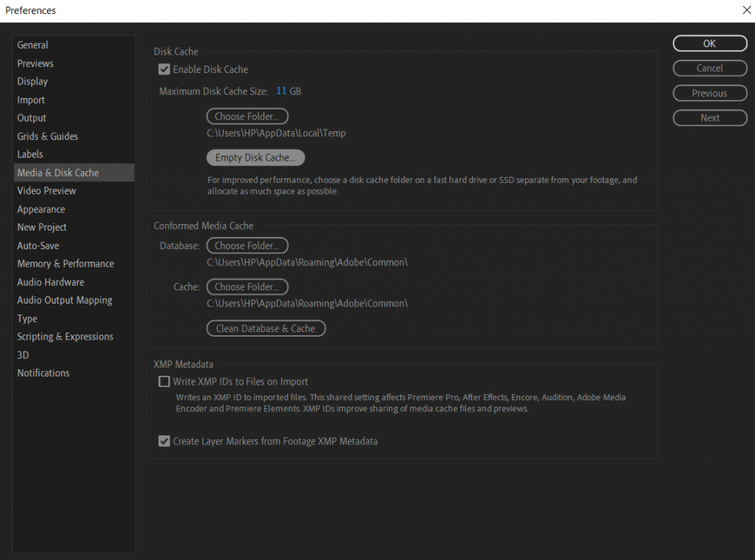Uncheck Create Layer Markers from Footage XMP Metadata
The width and height of the screenshot is (755, 560).
click(164, 441)
